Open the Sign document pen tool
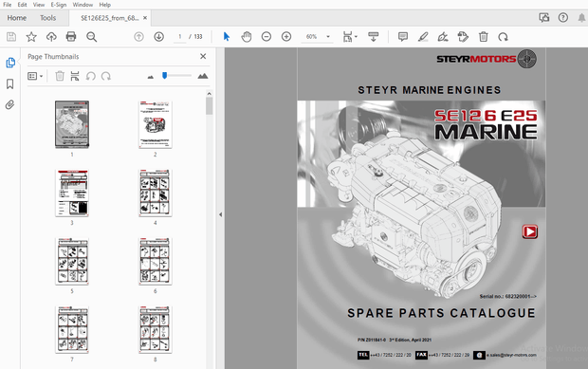Image resolution: width=588 pixels, height=369 pixels. click(443, 36)
